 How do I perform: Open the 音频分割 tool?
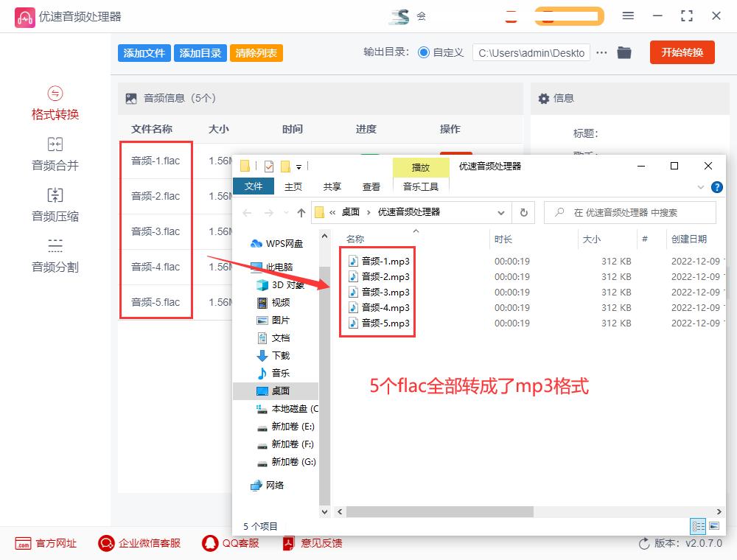pos(55,256)
